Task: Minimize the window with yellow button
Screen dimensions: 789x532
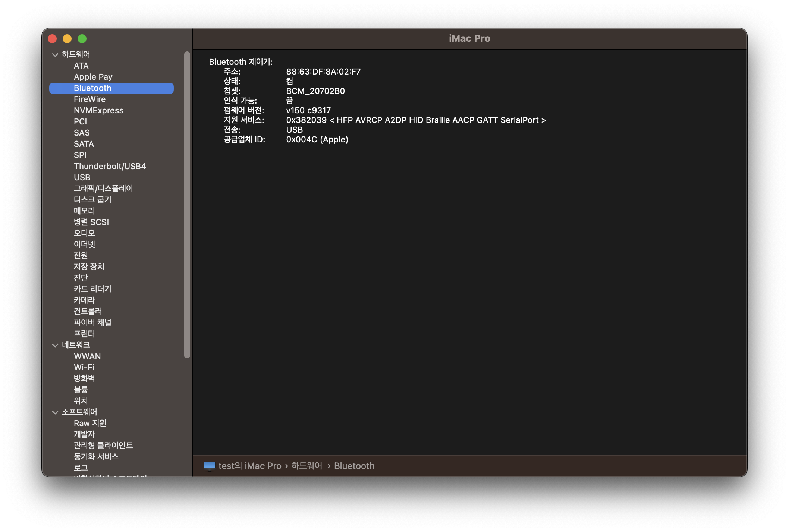Action: point(67,39)
